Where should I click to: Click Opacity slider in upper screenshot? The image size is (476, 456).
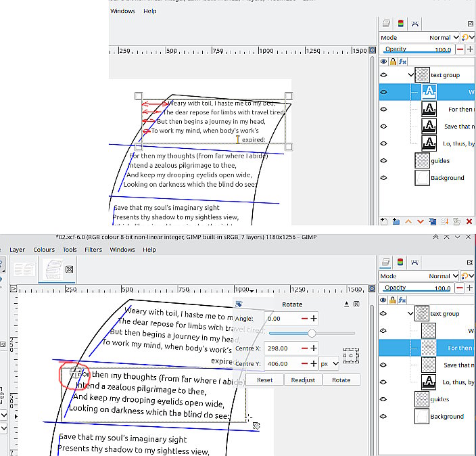tap(417, 49)
